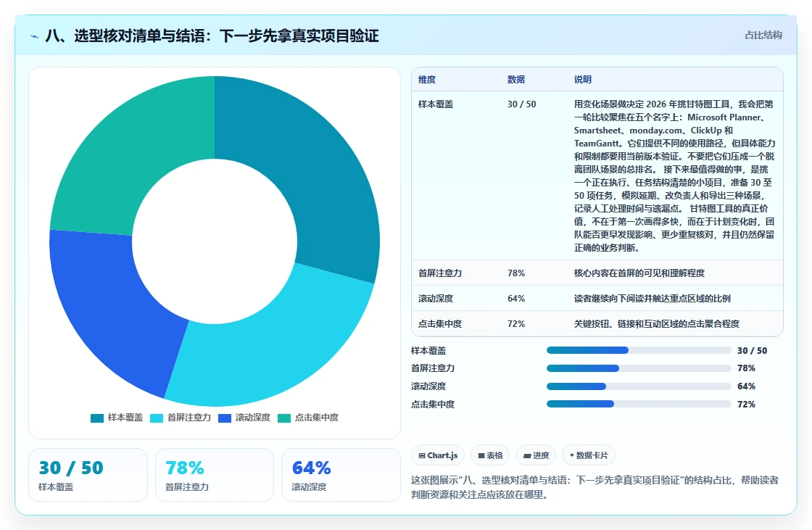Click 核心内容在首屏的可见和理解程度 description

[x=639, y=273]
